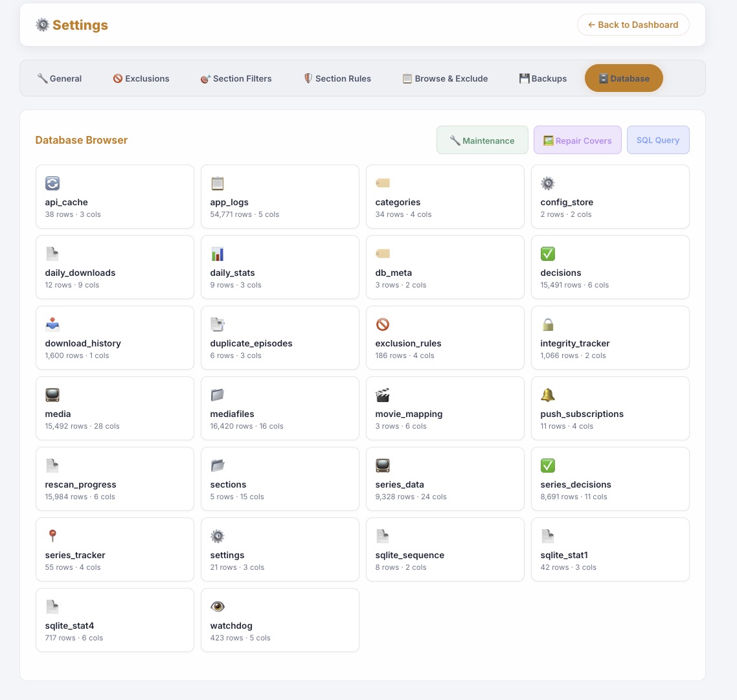Click the exclusion_rules prohibited icon

[x=383, y=324]
